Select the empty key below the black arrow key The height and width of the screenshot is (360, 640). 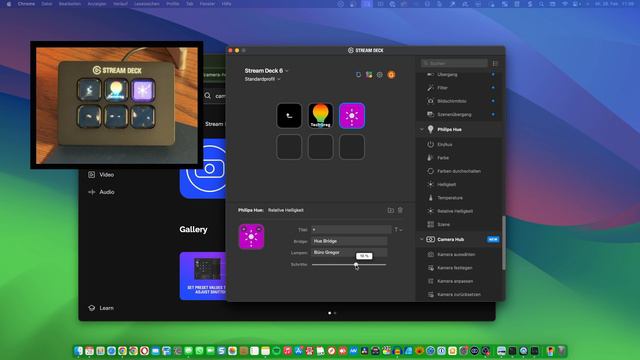tap(289, 147)
